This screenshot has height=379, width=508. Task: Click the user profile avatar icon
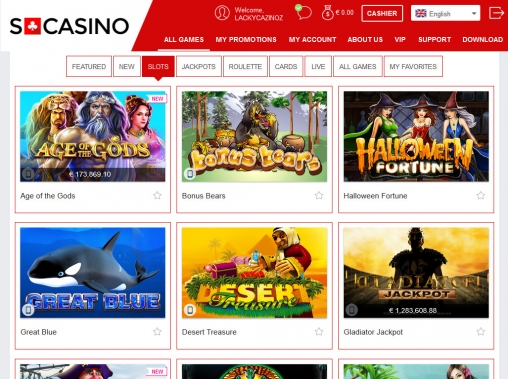[222, 13]
